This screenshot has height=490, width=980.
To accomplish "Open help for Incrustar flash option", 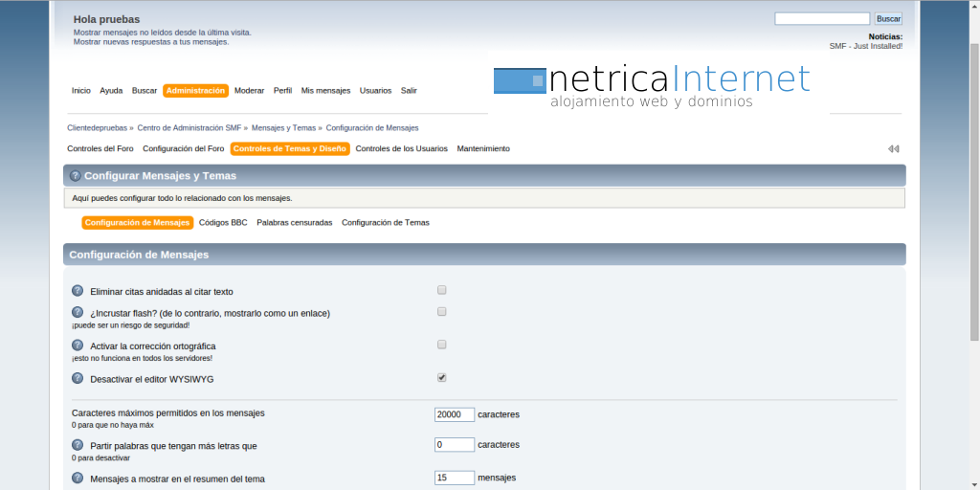I will [x=78, y=312].
